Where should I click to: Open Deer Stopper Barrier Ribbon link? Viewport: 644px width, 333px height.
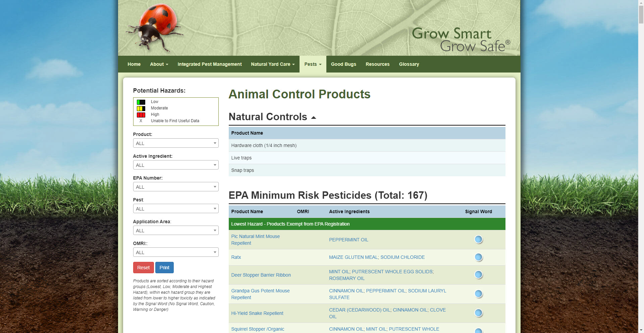[x=261, y=275]
